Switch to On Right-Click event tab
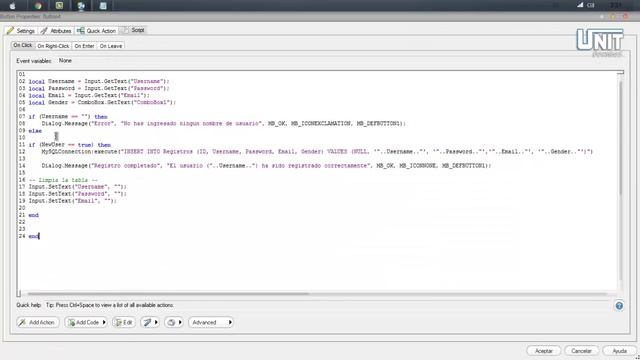 pyautogui.click(x=53, y=46)
